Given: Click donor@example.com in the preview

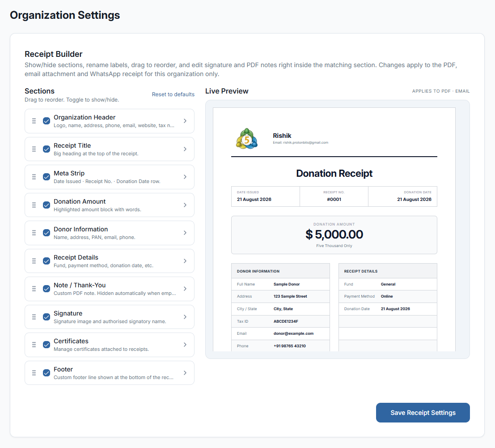Looking at the screenshot, I should click(x=294, y=333).
